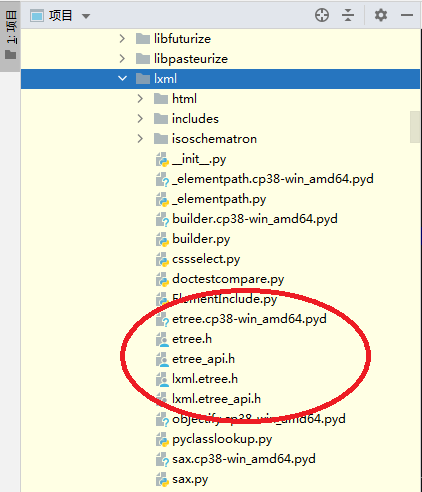Viewport: 422px width, 492px height.
Task: Click the sax.py Python file icon
Action: tap(162, 479)
